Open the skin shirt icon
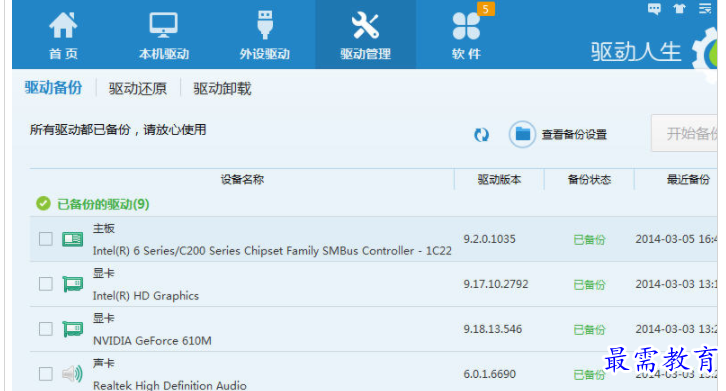The width and height of the screenshot is (726, 391). (679, 8)
